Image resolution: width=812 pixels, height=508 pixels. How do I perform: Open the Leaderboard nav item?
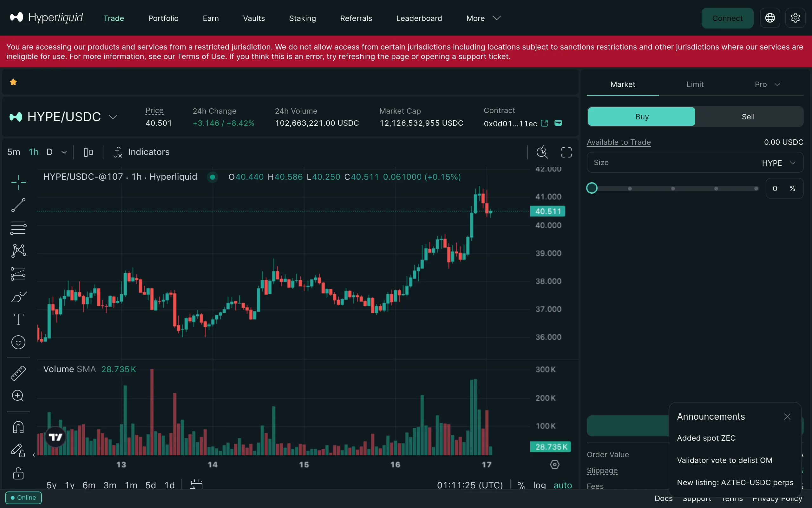(419, 18)
